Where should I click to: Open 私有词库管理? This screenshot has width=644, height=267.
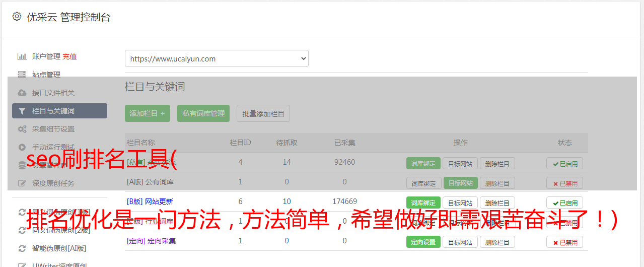pyautogui.click(x=203, y=113)
